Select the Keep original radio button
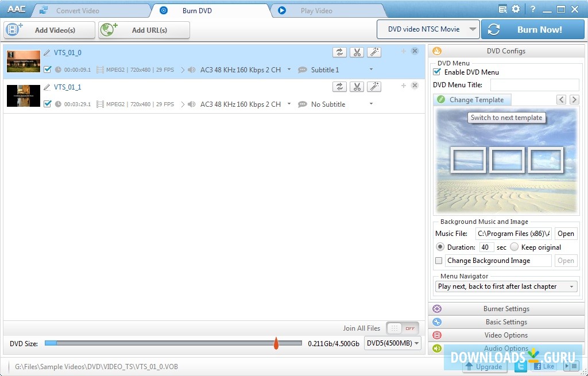The width and height of the screenshot is (588, 376). (514, 247)
